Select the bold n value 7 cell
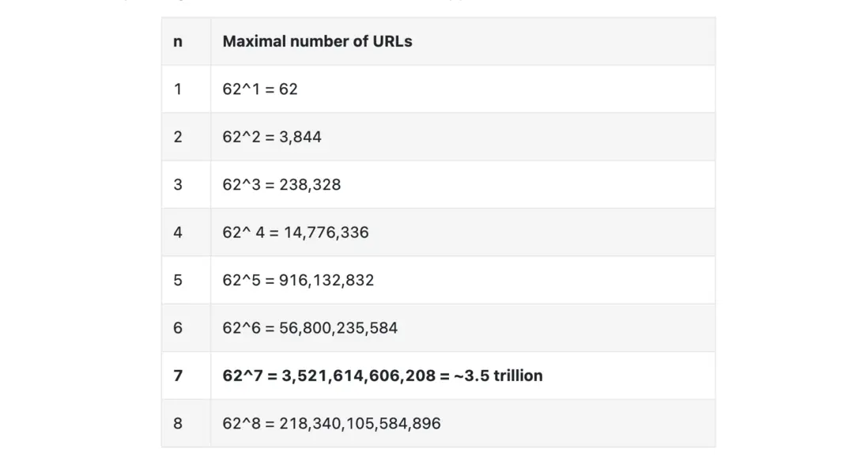The height and width of the screenshot is (461, 868). [x=178, y=376]
